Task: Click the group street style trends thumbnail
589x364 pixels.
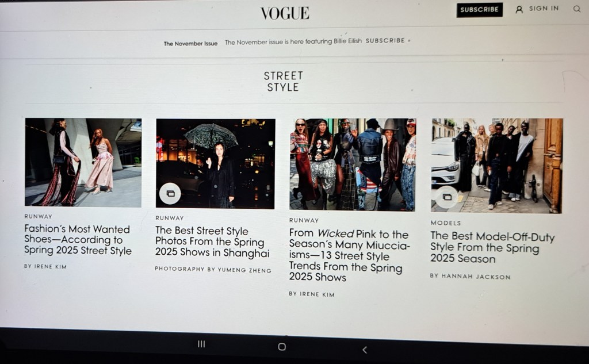Action: tap(353, 164)
